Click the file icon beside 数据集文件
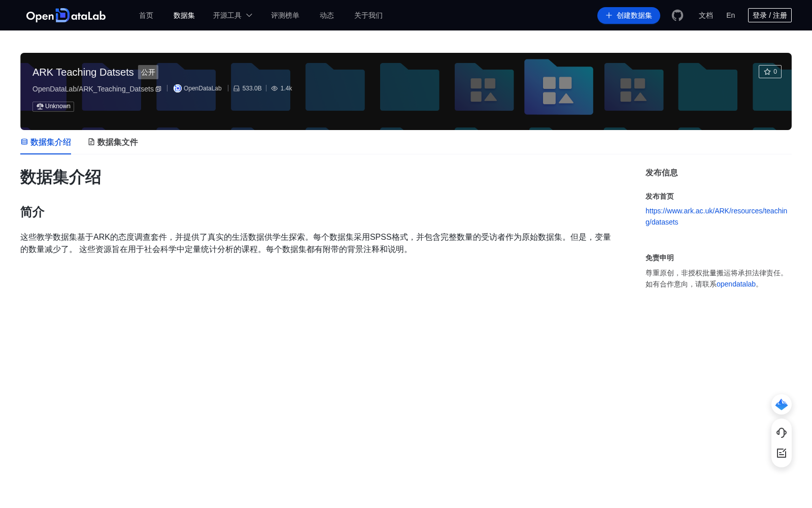This screenshot has width=812, height=508. (91, 142)
